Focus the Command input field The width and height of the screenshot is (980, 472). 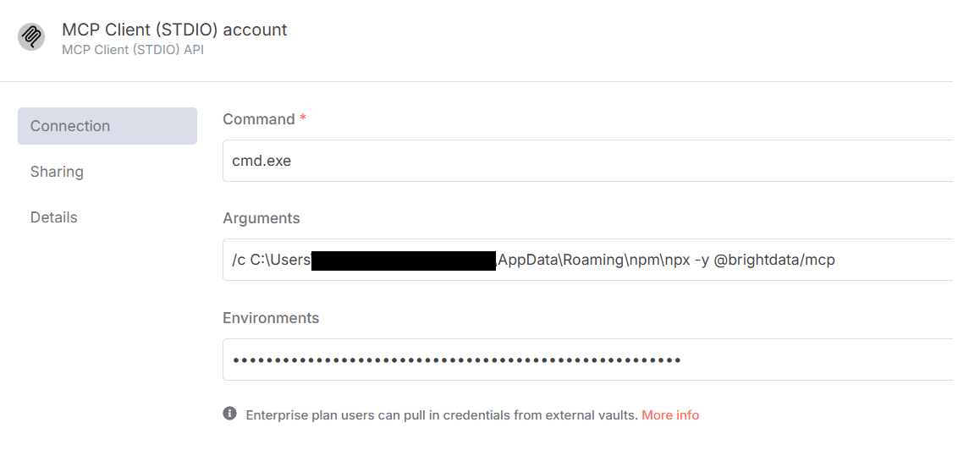[587, 161]
